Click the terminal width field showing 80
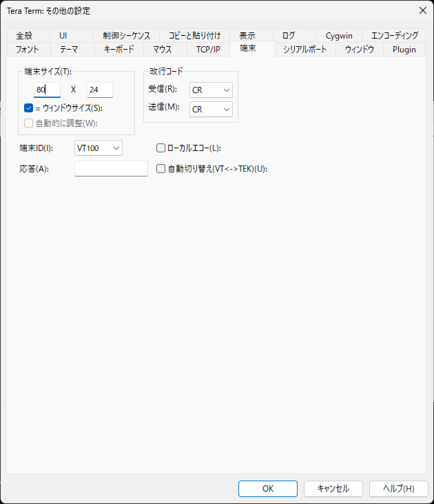434x504 pixels. tap(48, 90)
